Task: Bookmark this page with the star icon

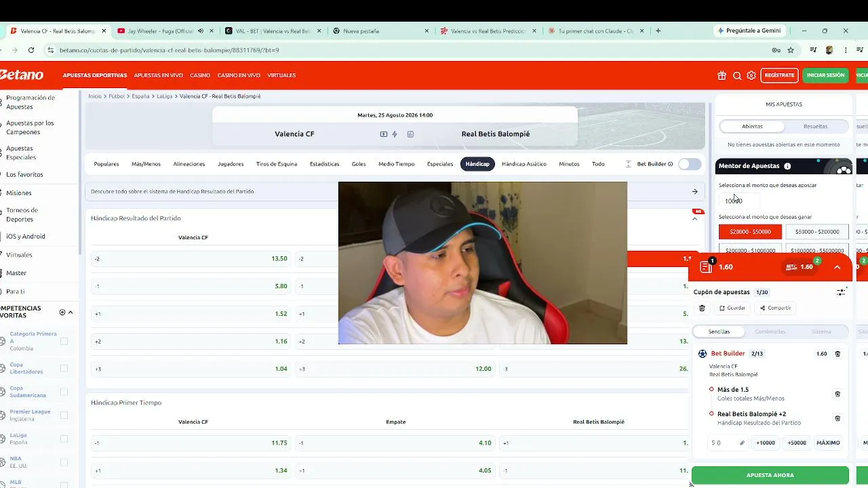Action: pyautogui.click(x=791, y=50)
